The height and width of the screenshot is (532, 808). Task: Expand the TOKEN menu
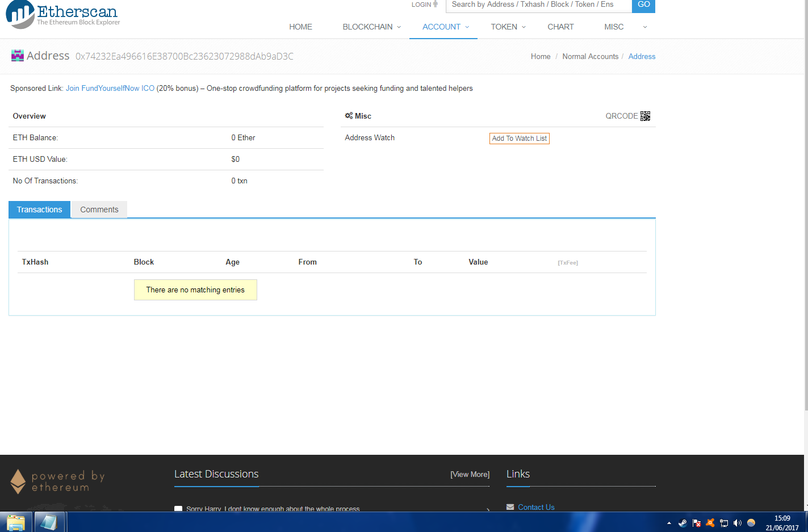(x=508, y=27)
